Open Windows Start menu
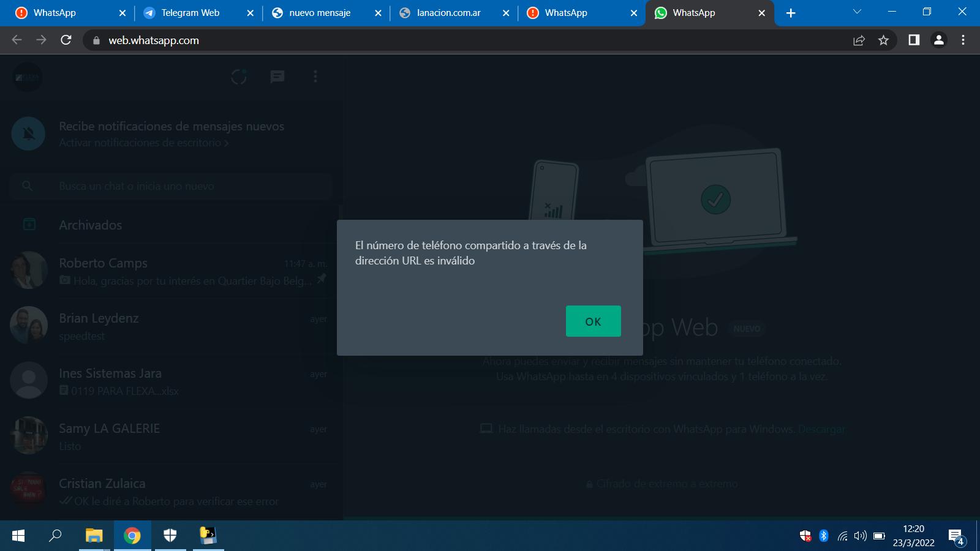The image size is (980, 551). coord(18,536)
